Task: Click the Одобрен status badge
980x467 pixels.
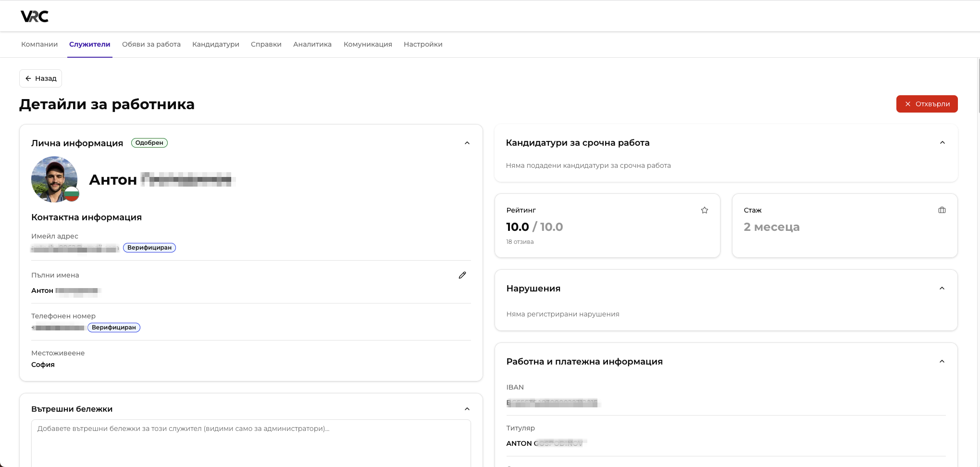Action: pyautogui.click(x=149, y=142)
